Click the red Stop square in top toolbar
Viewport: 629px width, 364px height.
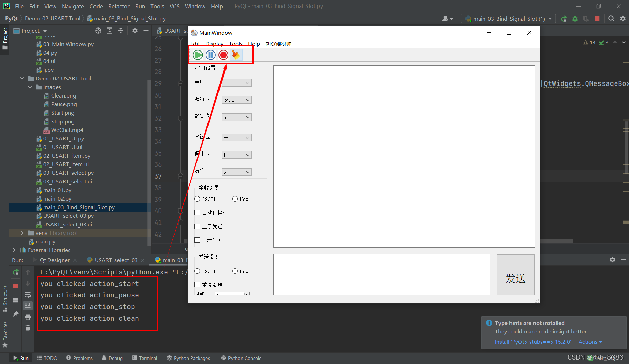[x=597, y=19]
